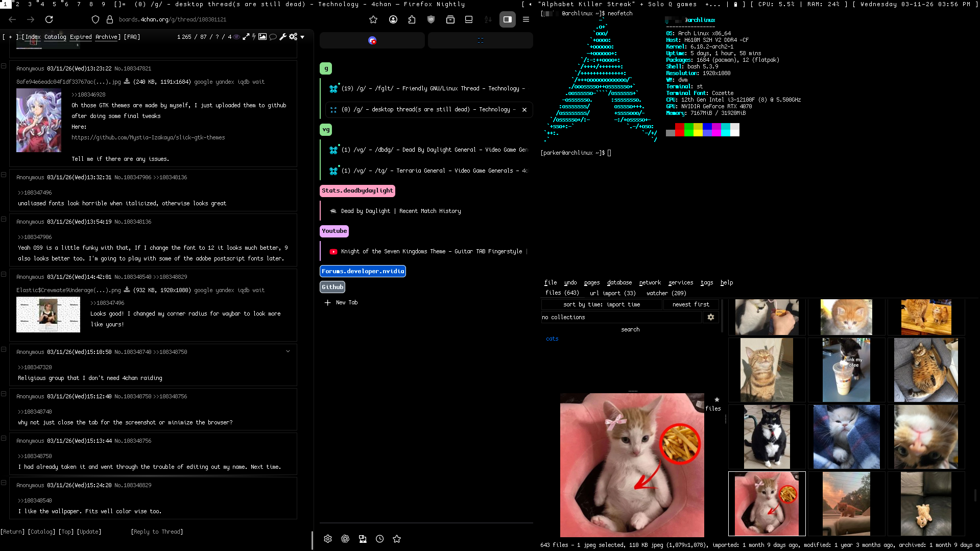The height and width of the screenshot is (551, 980).
Task: Click the dwm layout symbol []=
Action: point(119,4)
